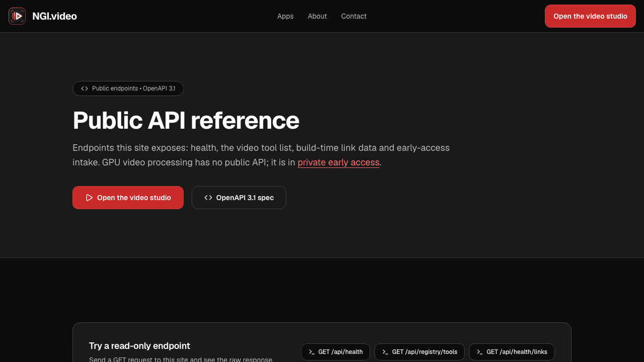Click terminal icon on GET /api/health
The width and height of the screenshot is (644, 362).
(312, 352)
